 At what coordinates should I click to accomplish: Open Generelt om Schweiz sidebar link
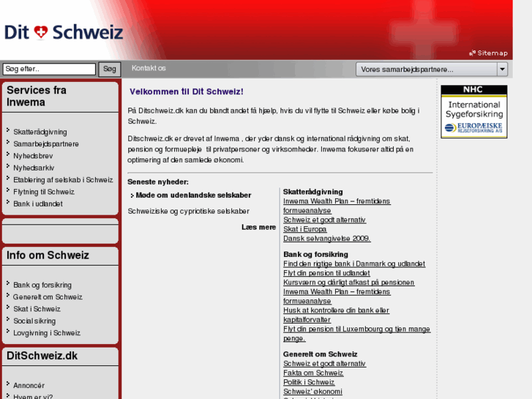48,297
